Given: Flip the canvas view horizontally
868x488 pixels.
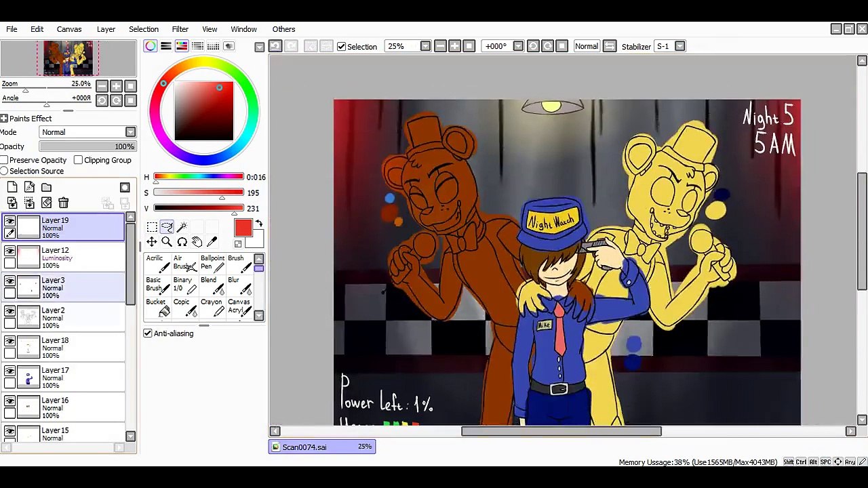Looking at the screenshot, I should [x=610, y=46].
